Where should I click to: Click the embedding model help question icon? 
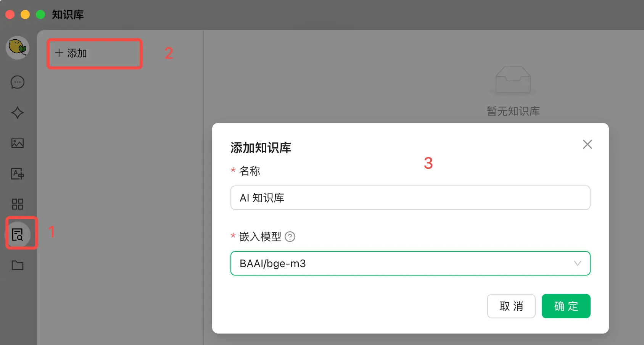(290, 237)
